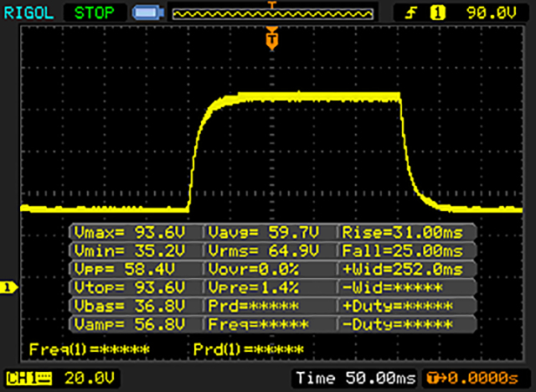Click the green STOP run status
This screenshot has height=392, width=536.
95,13
